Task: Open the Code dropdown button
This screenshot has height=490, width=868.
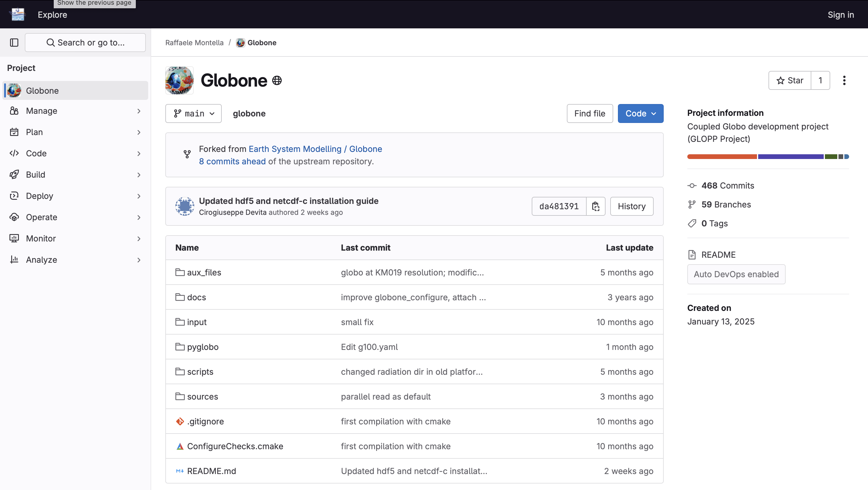Action: click(x=641, y=114)
